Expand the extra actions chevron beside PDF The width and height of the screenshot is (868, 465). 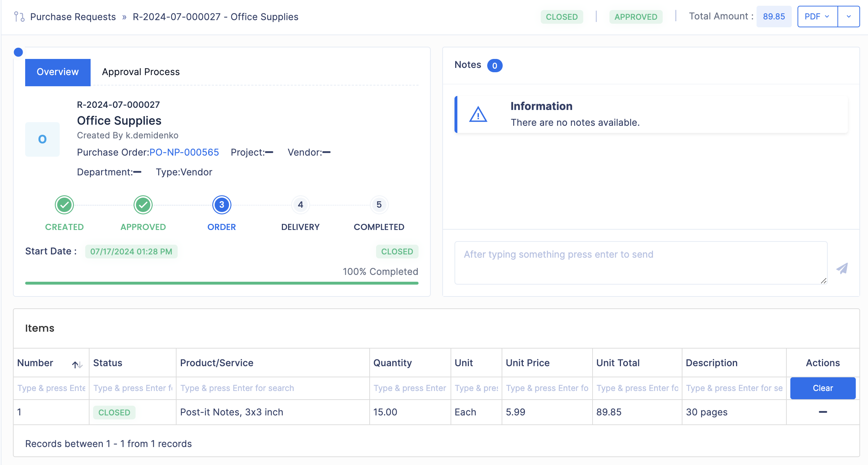point(849,17)
